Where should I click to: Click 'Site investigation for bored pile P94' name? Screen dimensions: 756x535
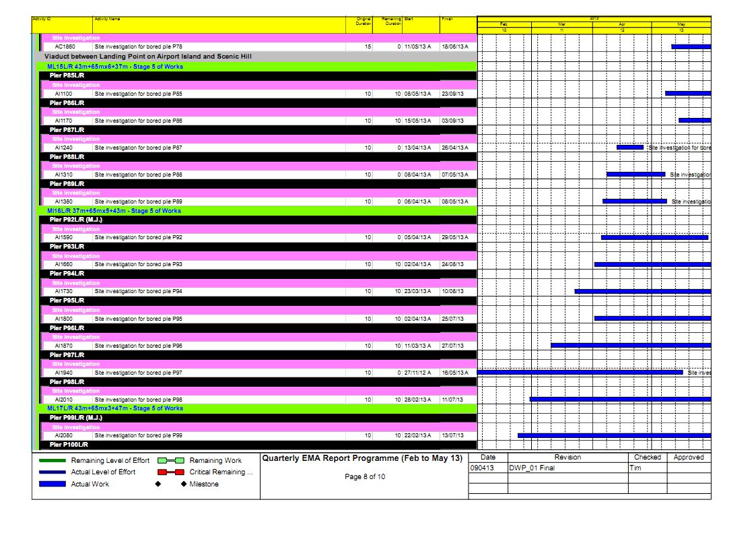[x=139, y=292]
